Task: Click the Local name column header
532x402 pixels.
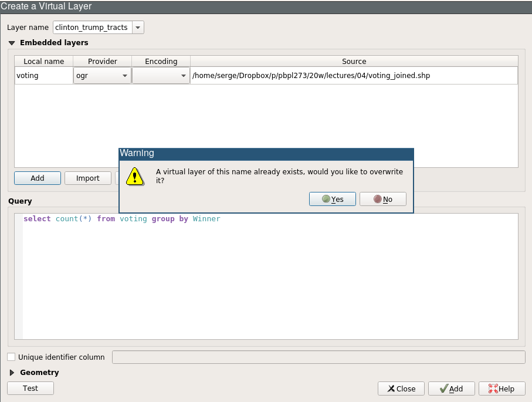Action: pos(44,62)
